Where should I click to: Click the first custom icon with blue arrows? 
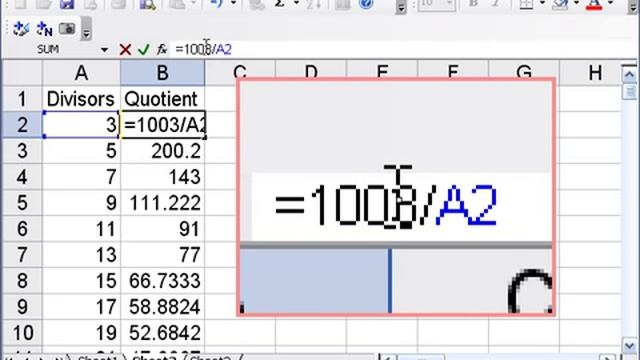coord(20,29)
